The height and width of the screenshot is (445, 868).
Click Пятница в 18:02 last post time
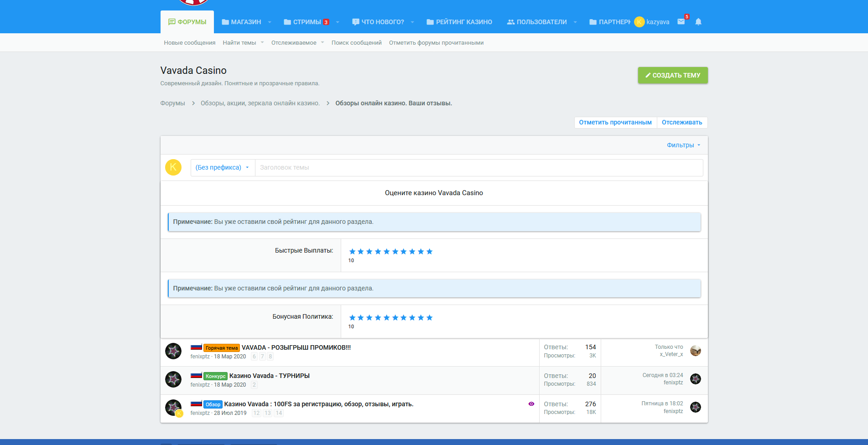662,404
